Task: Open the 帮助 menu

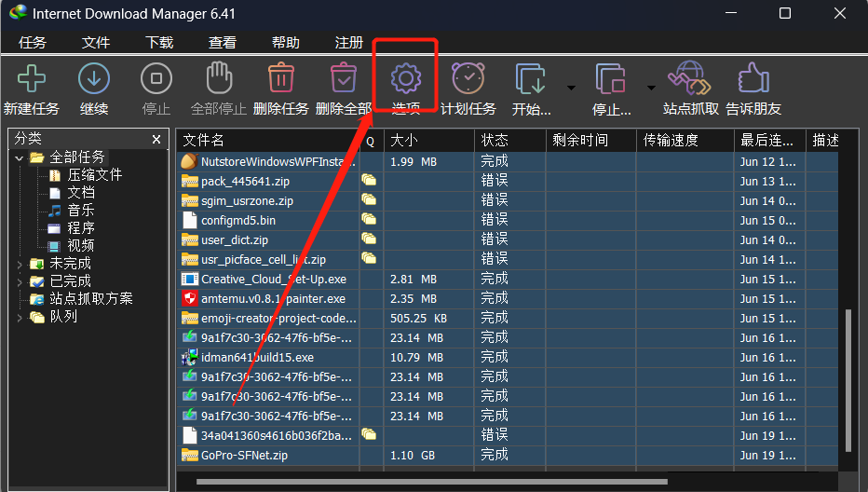Action: 286,43
